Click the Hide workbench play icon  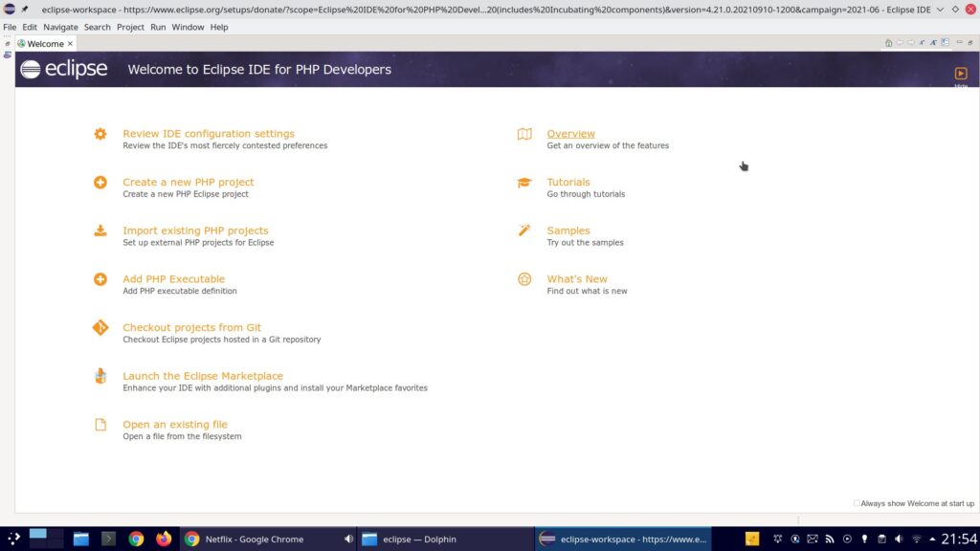[x=961, y=74]
